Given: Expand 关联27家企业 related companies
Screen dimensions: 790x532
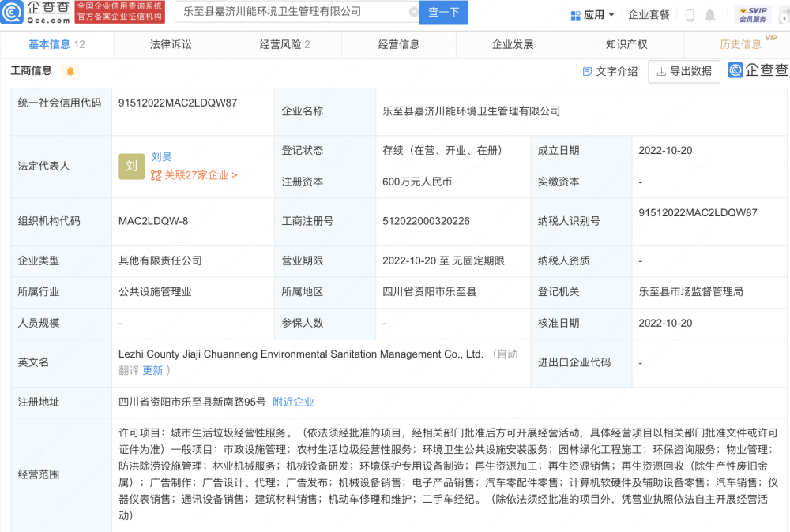Looking at the screenshot, I should [x=194, y=175].
